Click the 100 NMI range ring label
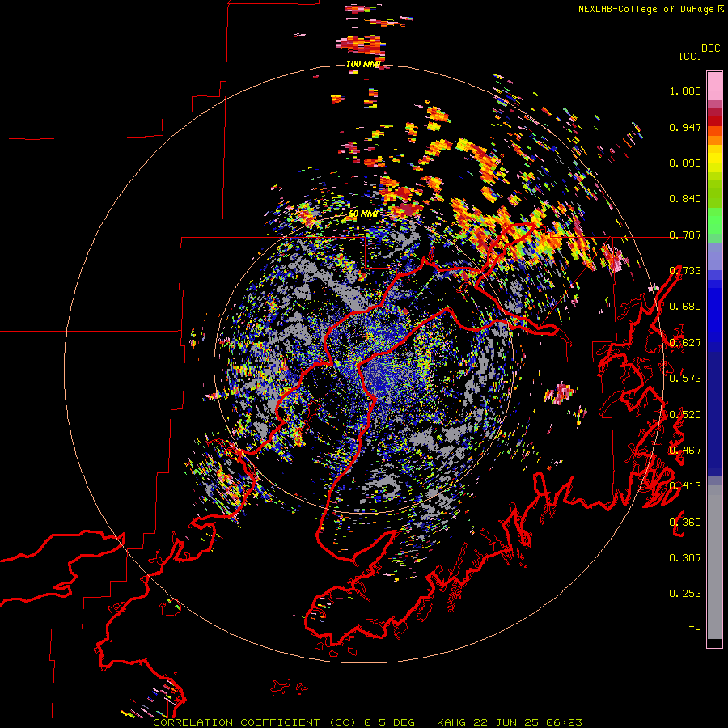This screenshot has height=728, width=728. pyautogui.click(x=363, y=64)
